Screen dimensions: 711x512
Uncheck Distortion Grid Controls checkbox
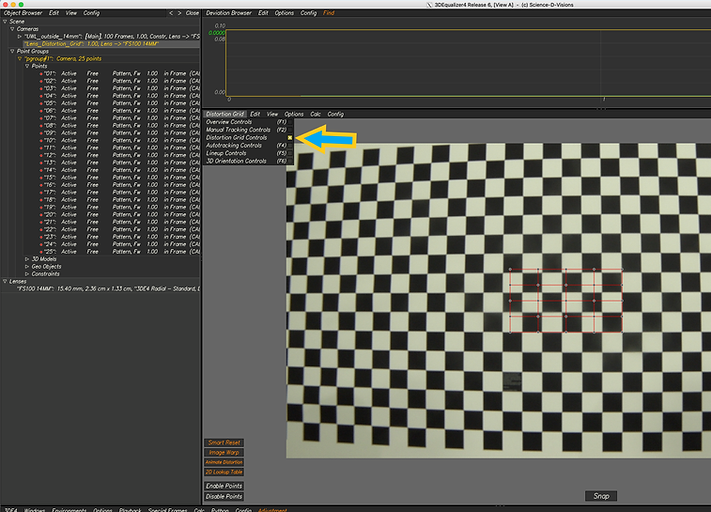click(290, 137)
